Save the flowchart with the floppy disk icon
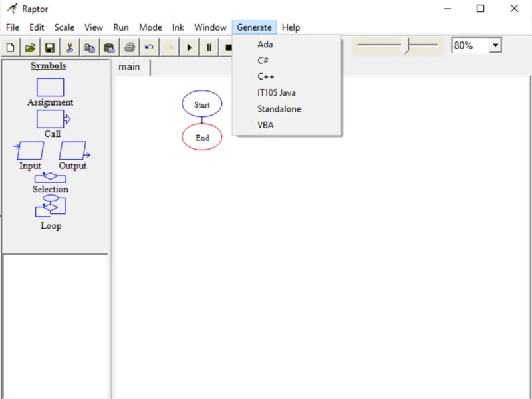 coord(50,47)
